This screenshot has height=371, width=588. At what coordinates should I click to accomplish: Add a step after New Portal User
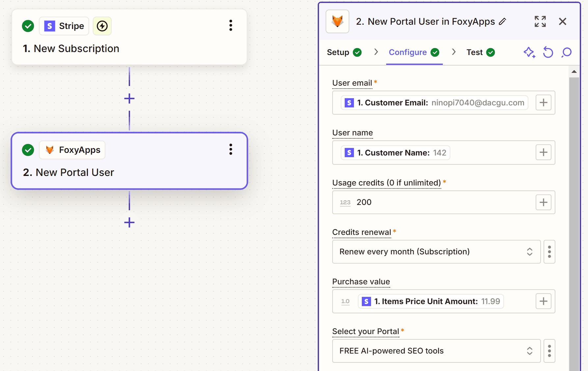(129, 222)
